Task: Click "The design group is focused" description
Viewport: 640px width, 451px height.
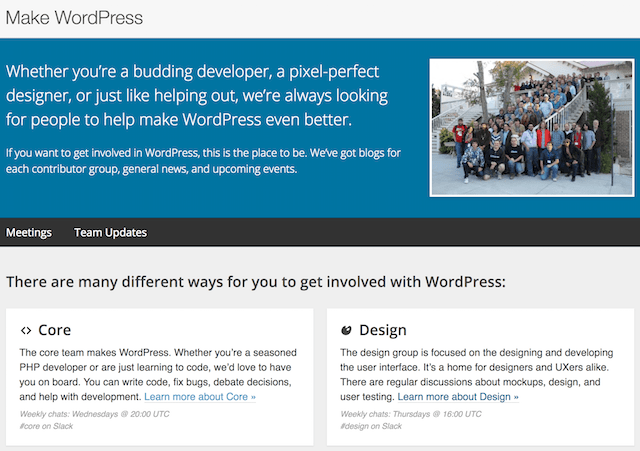Action: tap(477, 375)
